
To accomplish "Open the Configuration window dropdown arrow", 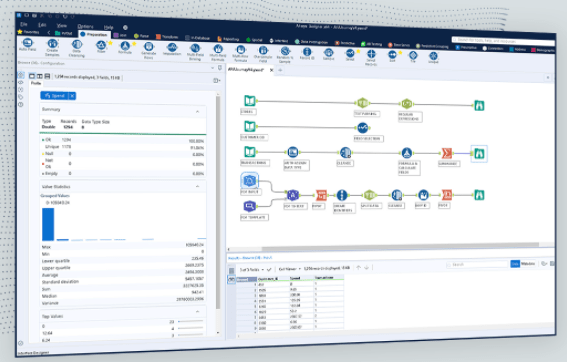I will point(212,68).
